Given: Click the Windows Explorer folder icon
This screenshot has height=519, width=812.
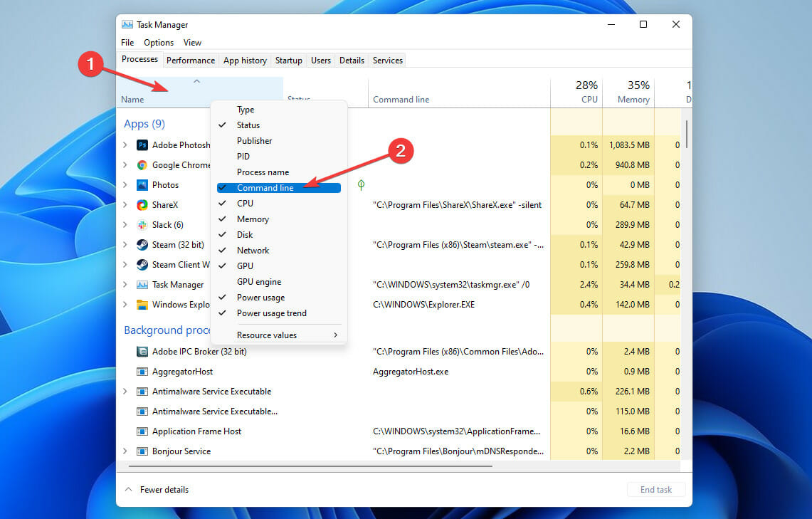Looking at the screenshot, I should [142, 305].
